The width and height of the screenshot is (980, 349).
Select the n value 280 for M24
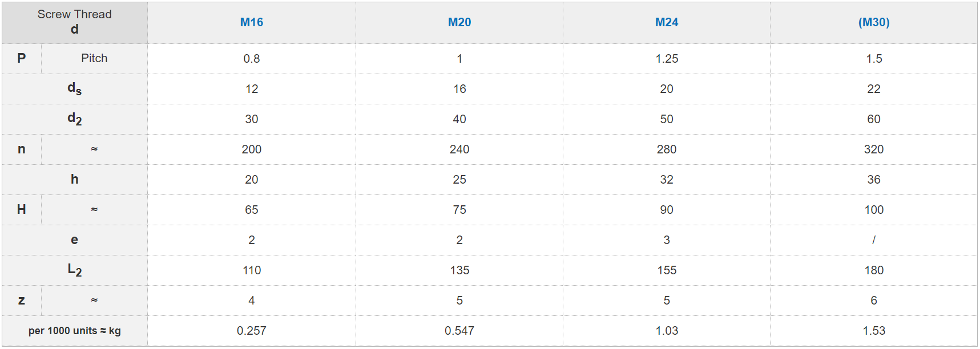point(667,149)
